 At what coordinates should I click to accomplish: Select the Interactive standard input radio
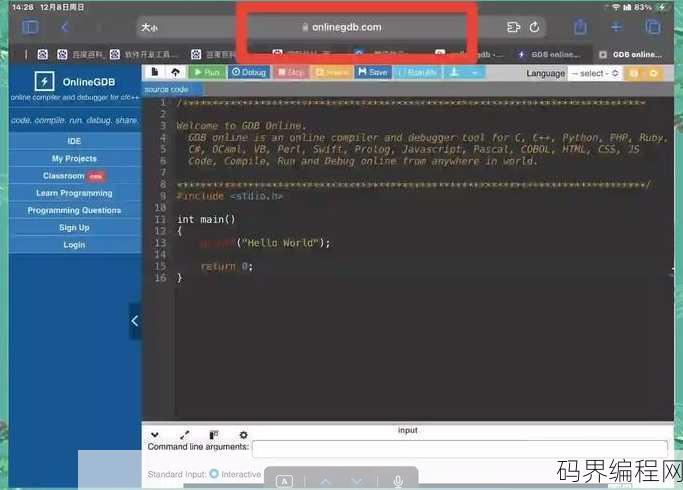click(x=214, y=473)
